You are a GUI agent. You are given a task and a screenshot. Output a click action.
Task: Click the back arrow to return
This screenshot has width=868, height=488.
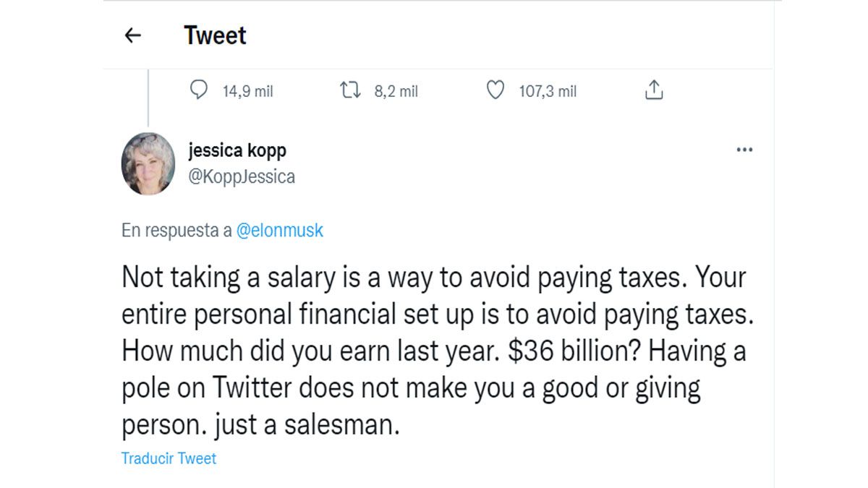click(x=133, y=35)
